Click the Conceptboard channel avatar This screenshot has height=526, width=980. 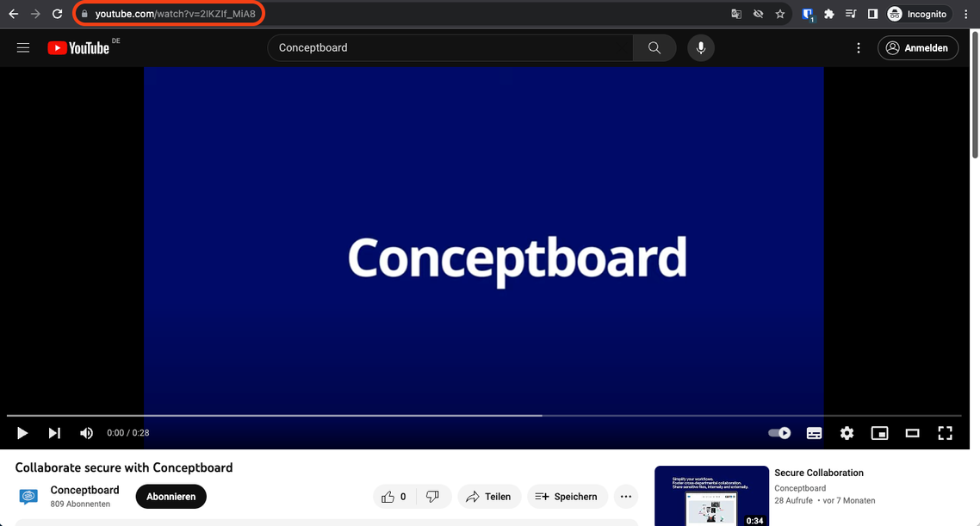coord(28,497)
